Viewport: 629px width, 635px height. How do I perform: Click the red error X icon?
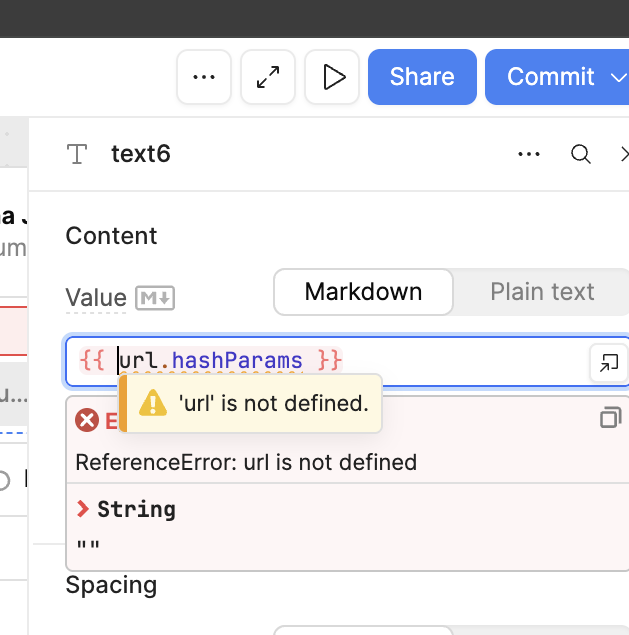pos(88,420)
